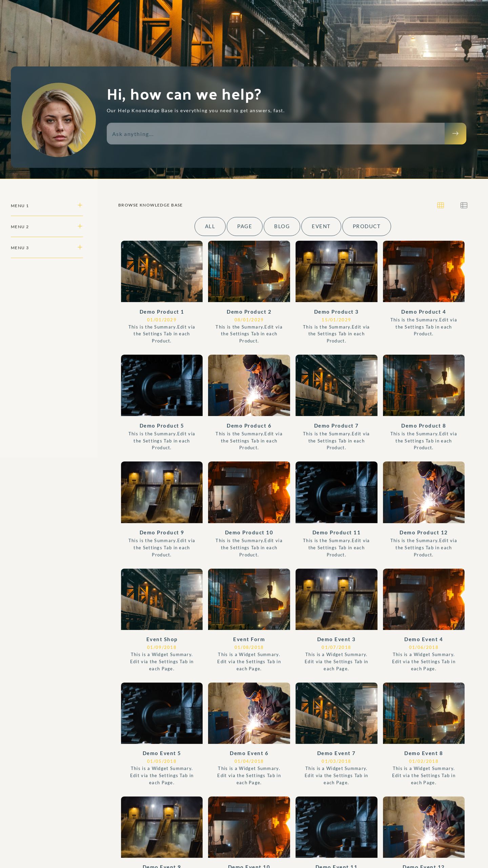Image resolution: width=488 pixels, height=868 pixels.
Task: Switch to grid view layout
Action: (x=440, y=205)
